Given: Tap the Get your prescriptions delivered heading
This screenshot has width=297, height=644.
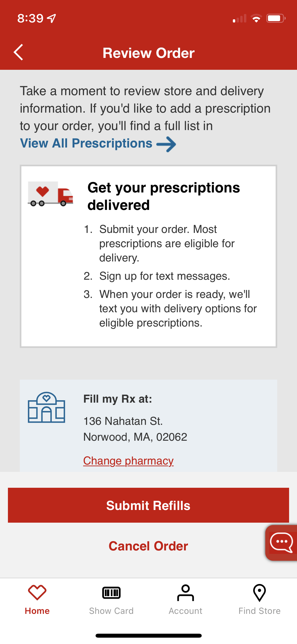Looking at the screenshot, I should (x=164, y=196).
